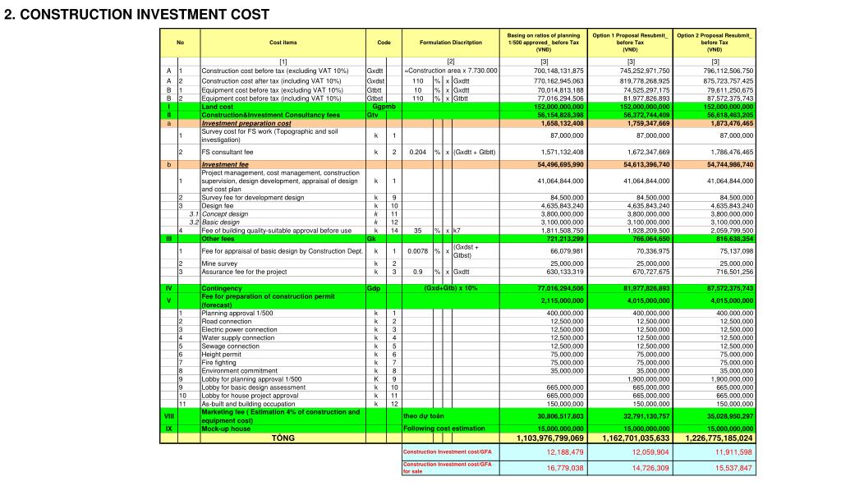Click the value 700,148,131,875
This screenshot has height=504, width=841.
click(x=558, y=71)
